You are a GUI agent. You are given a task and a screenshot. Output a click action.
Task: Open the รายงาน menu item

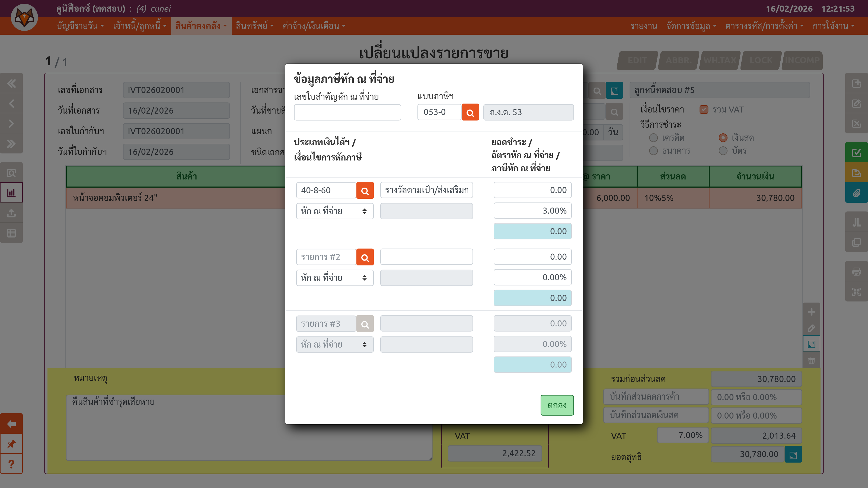[x=644, y=26]
